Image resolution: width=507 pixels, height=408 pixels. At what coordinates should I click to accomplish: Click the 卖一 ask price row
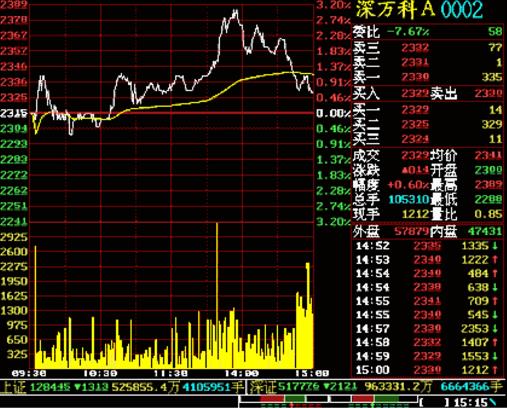click(x=428, y=77)
